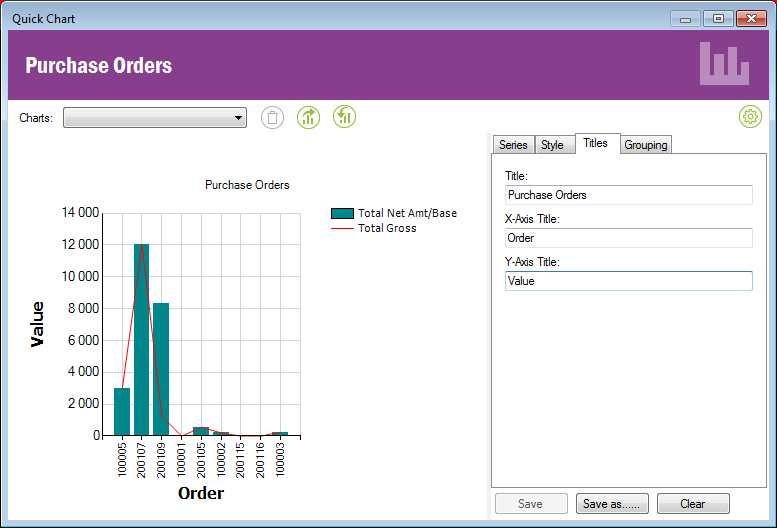Viewport: 777px width, 528px height.
Task: Click the greyed-out delete chart trash icon
Action: coord(272,118)
